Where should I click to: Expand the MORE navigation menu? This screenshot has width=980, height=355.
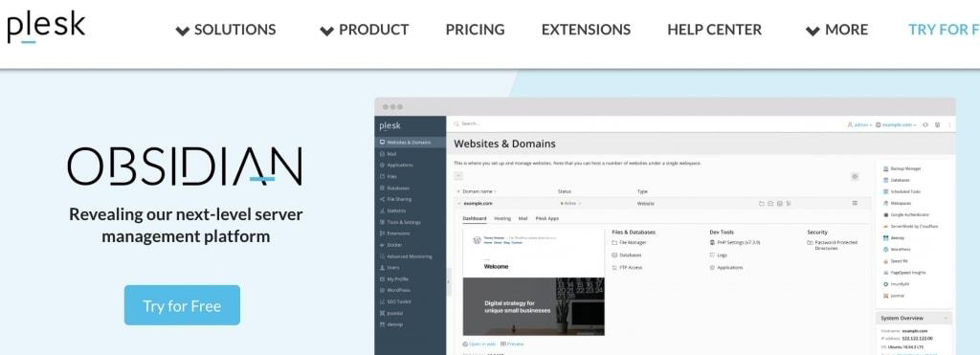tap(836, 30)
